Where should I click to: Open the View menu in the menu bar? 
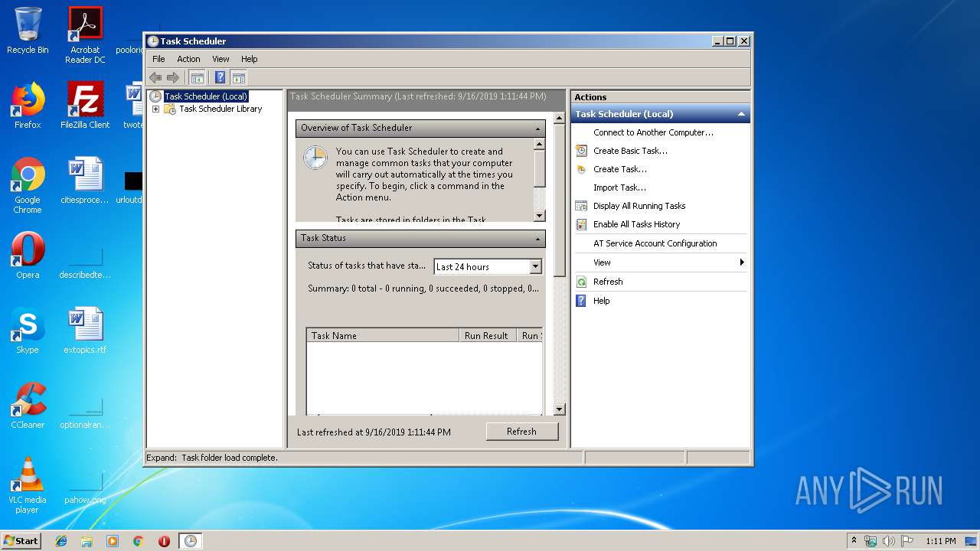[x=220, y=59]
